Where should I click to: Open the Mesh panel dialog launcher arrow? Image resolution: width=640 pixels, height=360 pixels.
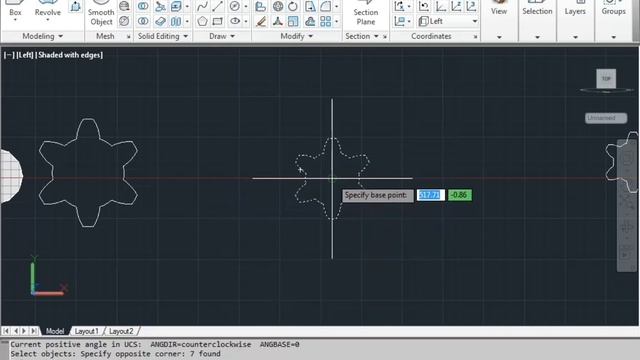[128, 37]
